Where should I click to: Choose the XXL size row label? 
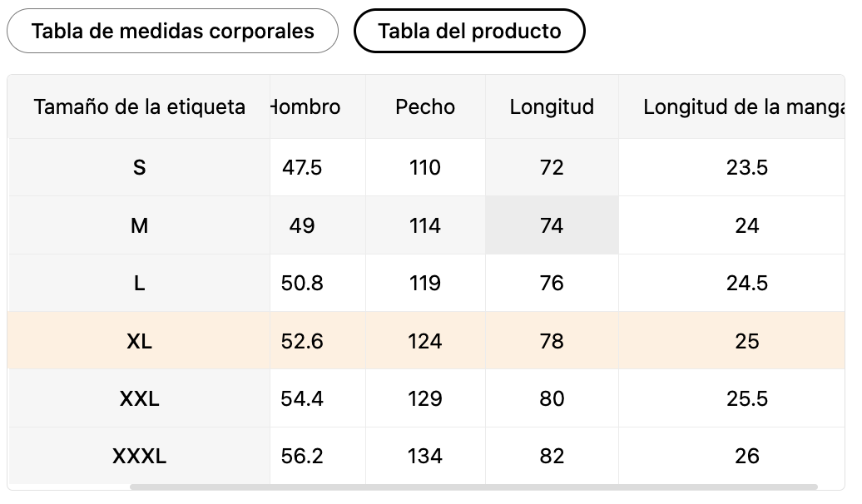click(x=139, y=398)
